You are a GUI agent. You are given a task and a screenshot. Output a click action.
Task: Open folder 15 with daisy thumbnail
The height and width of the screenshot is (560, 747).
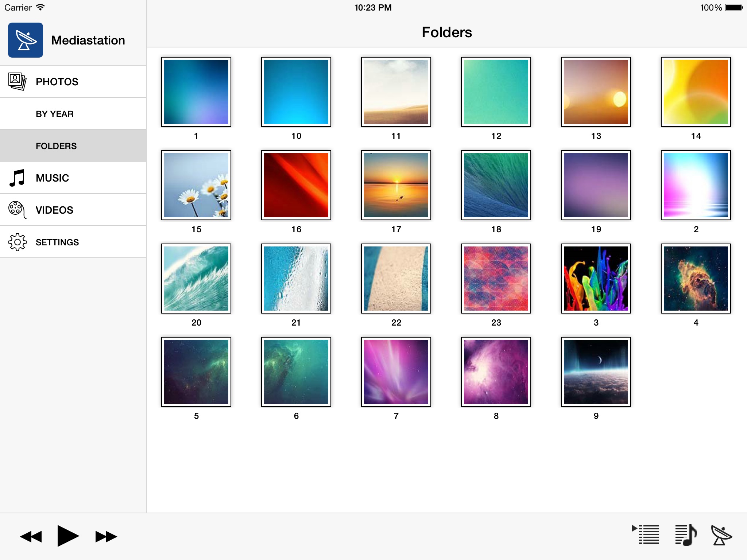pyautogui.click(x=196, y=185)
